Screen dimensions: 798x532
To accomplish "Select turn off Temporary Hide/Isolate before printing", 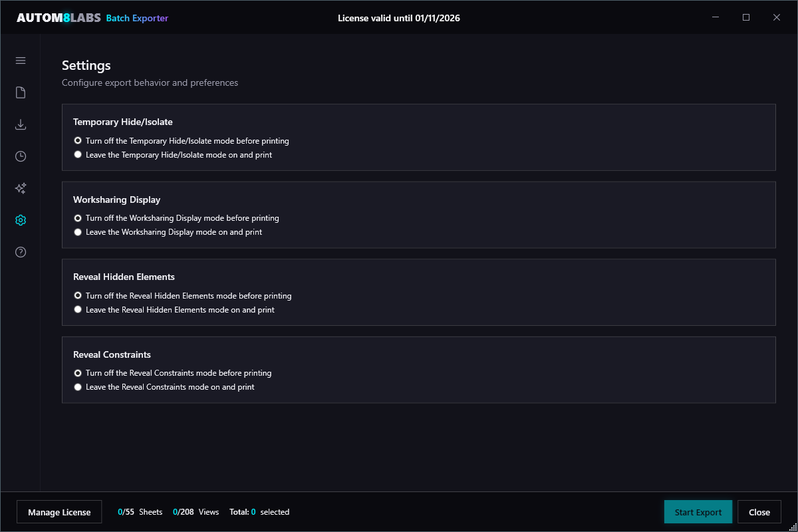I will [78, 140].
